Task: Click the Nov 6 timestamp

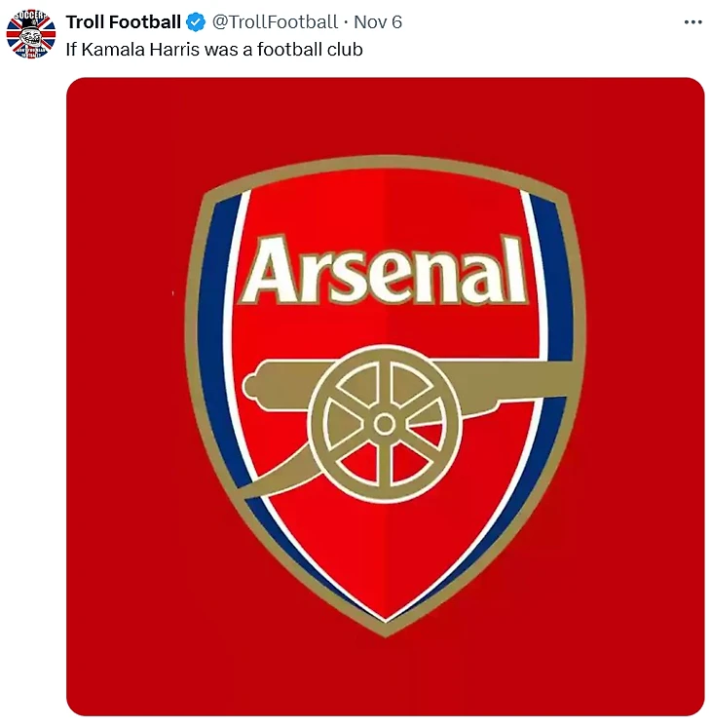Action: point(378,21)
